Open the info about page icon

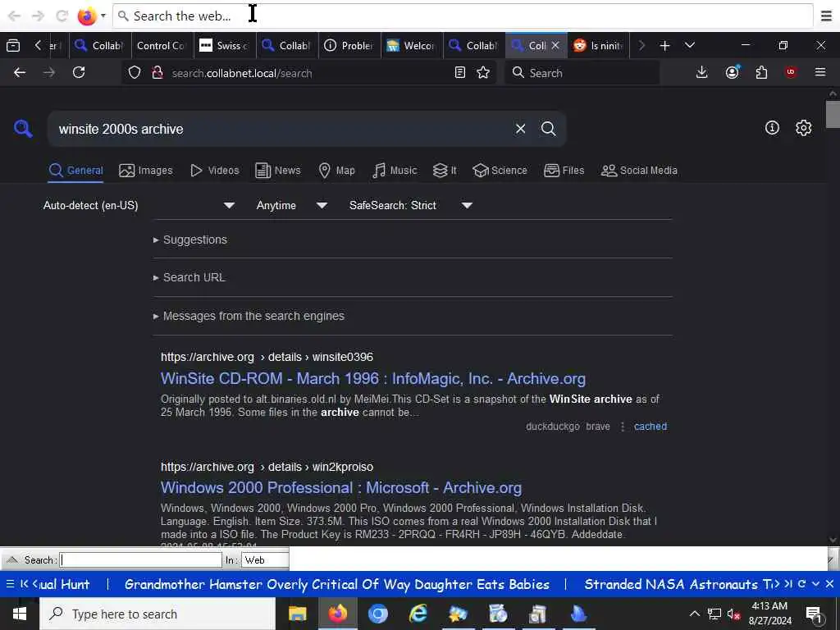(772, 127)
